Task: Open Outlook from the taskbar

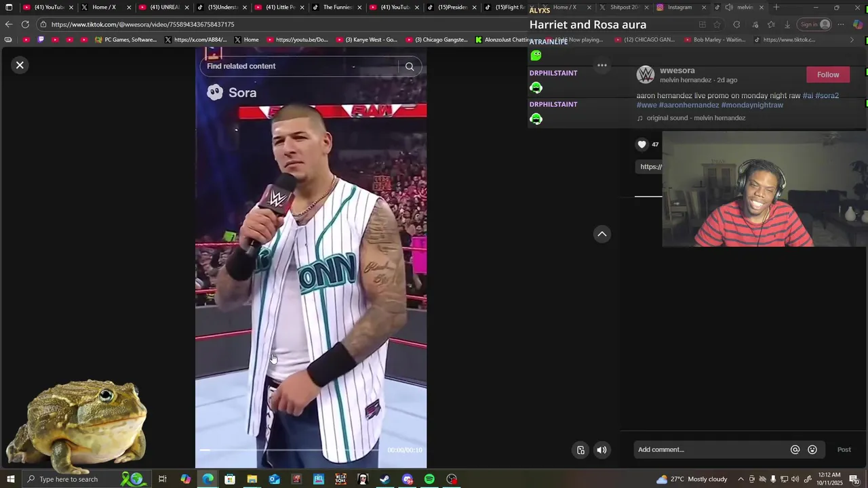Action: 274,479
